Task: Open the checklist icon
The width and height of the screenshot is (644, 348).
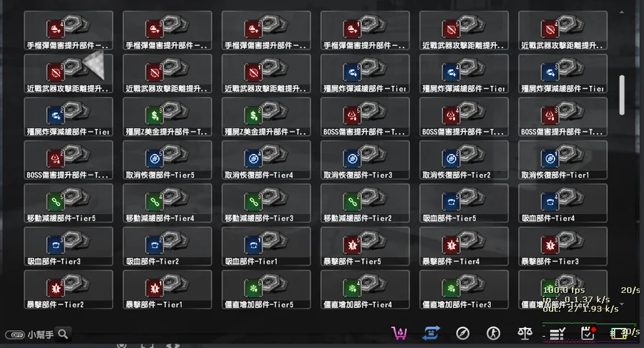Action: coord(557,334)
